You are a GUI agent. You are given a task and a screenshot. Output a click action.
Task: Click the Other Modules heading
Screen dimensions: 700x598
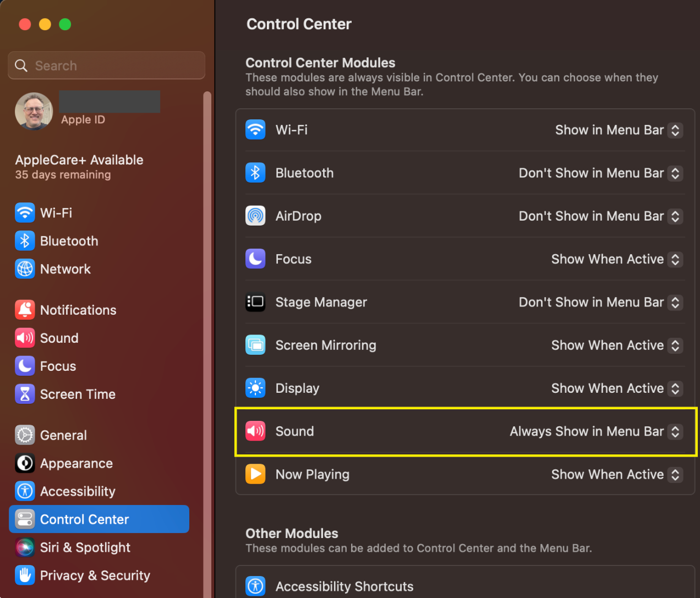pos(292,533)
